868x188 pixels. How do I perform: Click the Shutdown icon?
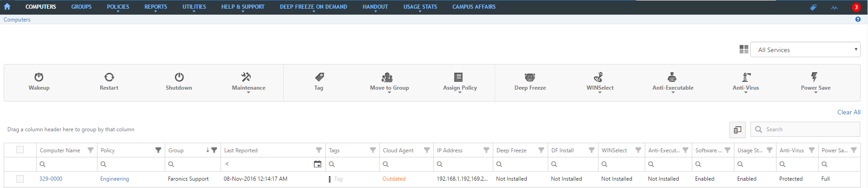click(179, 77)
